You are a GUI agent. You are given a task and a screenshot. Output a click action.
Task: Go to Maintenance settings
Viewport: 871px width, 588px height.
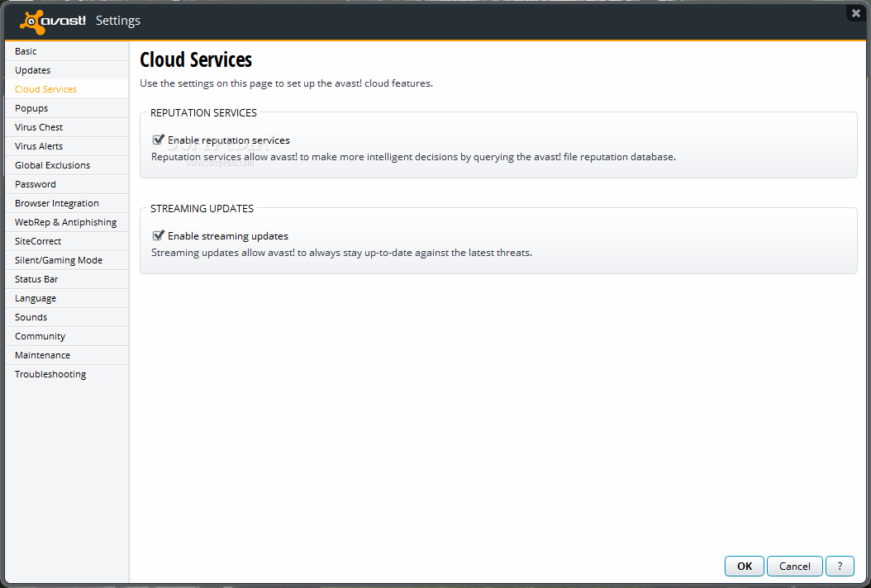point(67,355)
